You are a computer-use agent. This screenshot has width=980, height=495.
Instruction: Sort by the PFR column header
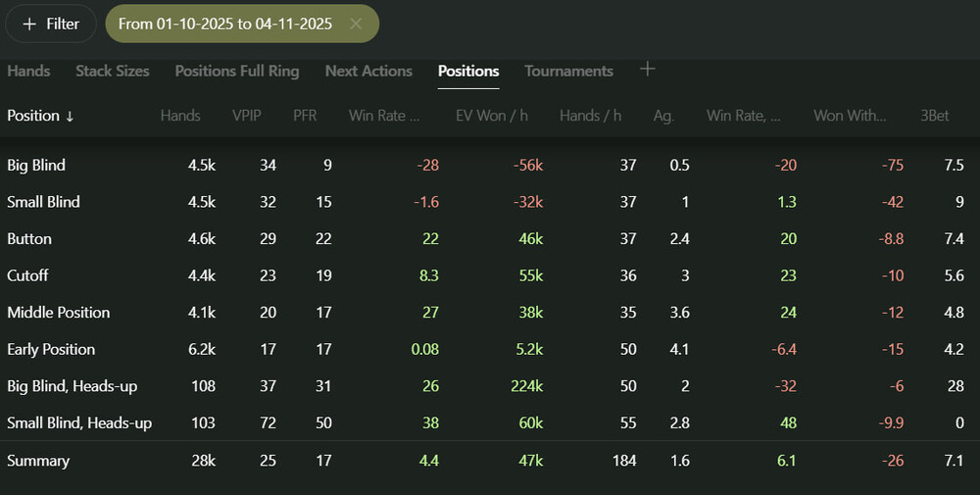point(305,116)
